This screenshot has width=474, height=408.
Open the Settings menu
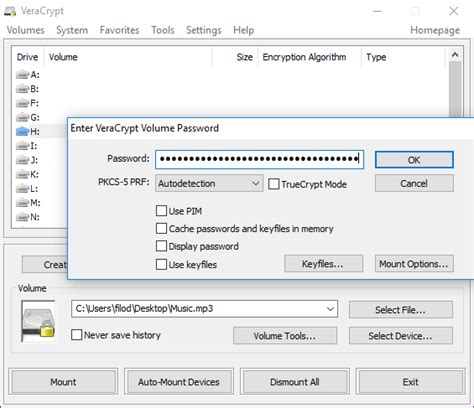pyautogui.click(x=204, y=30)
